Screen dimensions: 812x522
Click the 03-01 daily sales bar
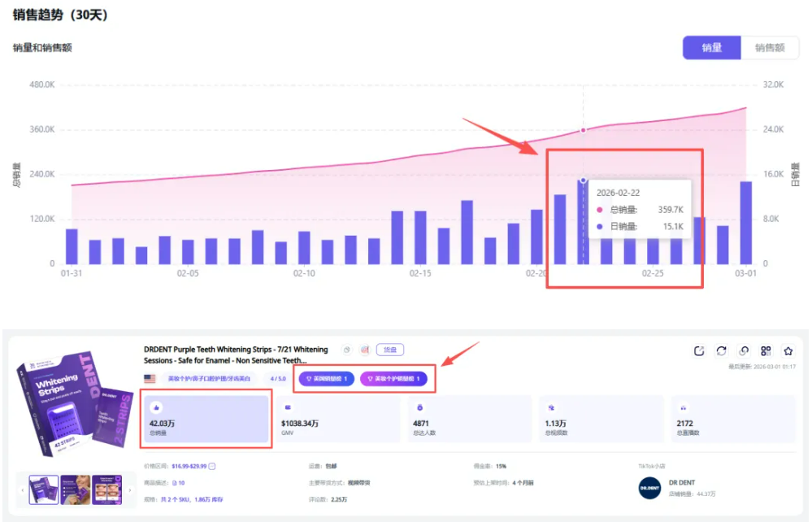[x=745, y=222]
